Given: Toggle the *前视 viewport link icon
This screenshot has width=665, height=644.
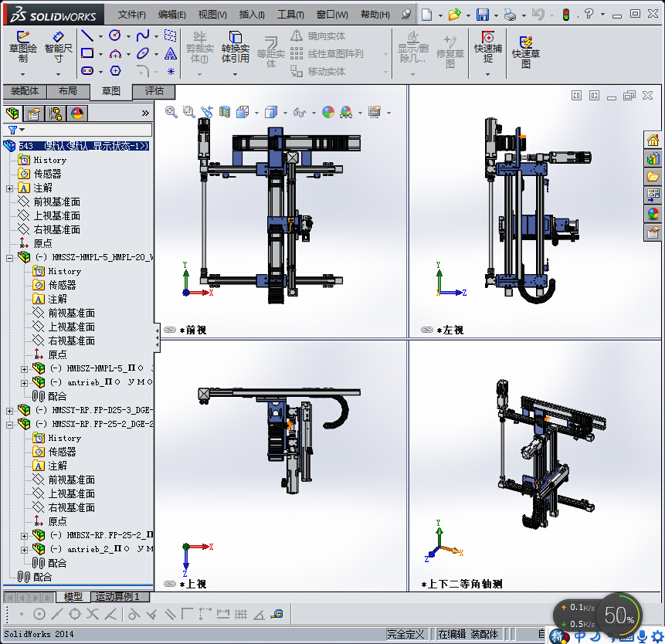Looking at the screenshot, I should click(170, 330).
